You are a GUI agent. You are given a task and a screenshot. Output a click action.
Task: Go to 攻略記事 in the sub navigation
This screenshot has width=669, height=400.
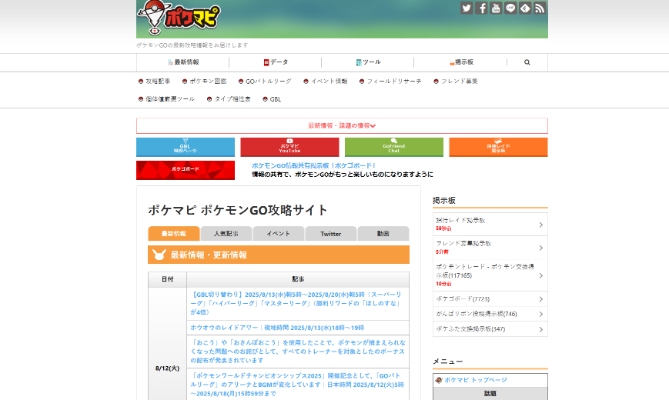point(154,81)
